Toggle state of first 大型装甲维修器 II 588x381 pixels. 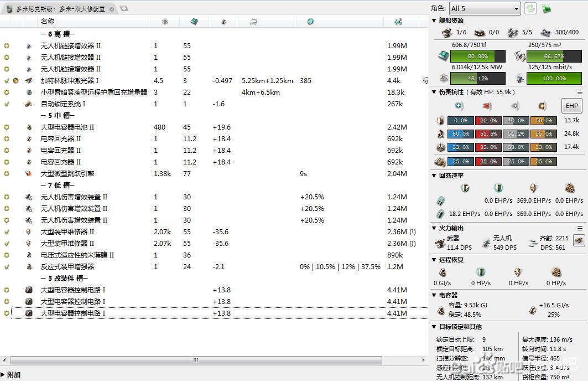[7, 232]
